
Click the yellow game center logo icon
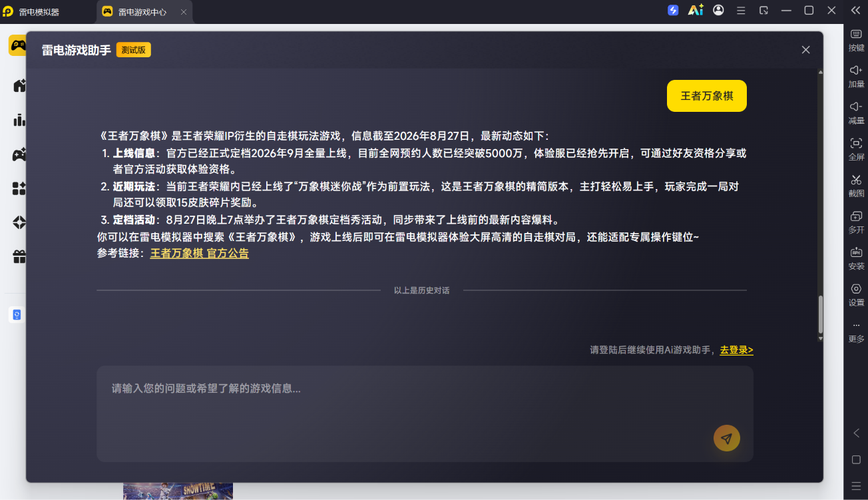tap(17, 45)
